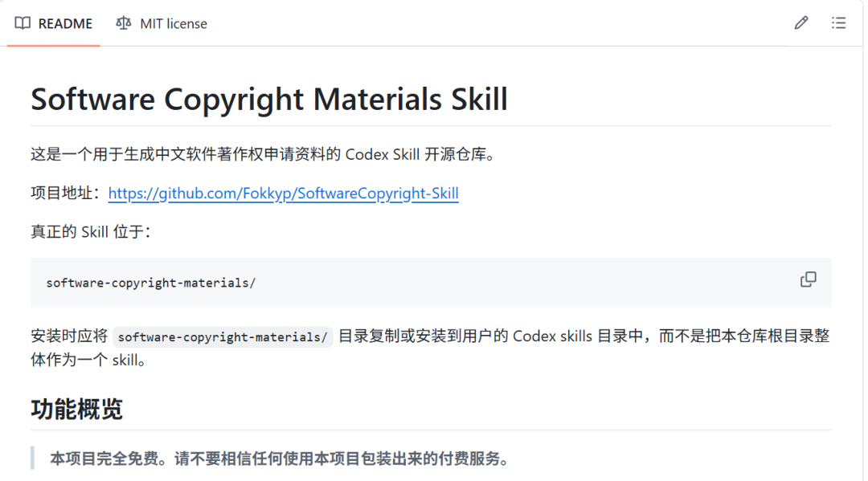Viewport: 868px width, 481px height.
Task: Click the Software Copyright Materials Skill heading
Action: [269, 100]
